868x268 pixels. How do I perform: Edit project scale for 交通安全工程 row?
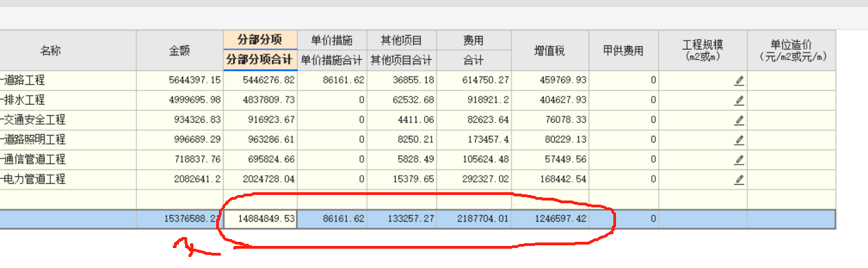(x=739, y=121)
